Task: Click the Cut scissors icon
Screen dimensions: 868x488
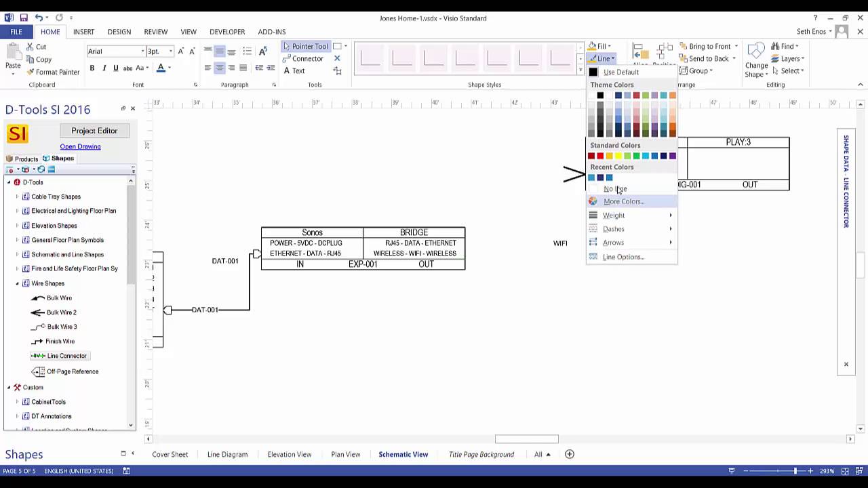Action: (x=31, y=47)
